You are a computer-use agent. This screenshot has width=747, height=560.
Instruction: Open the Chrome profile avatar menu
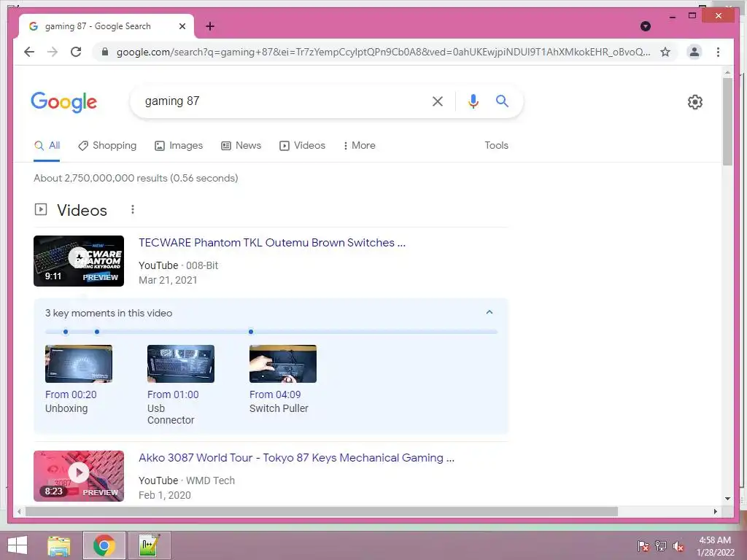point(694,52)
